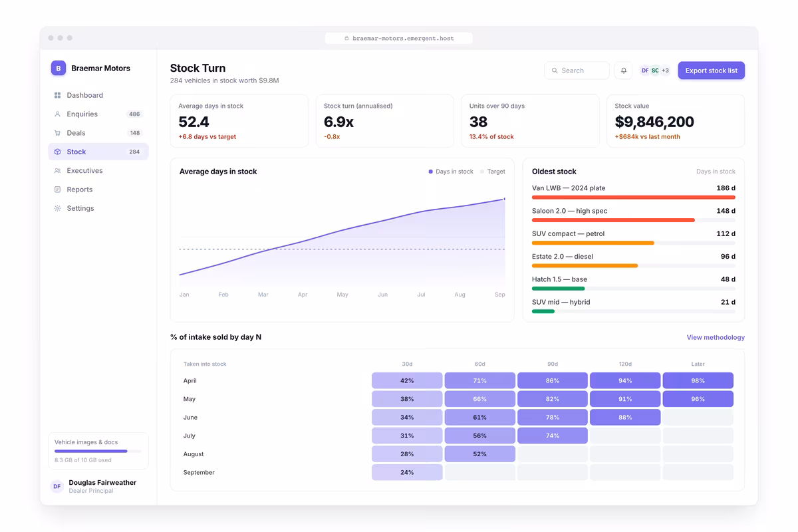The height and width of the screenshot is (532, 798).
Task: Click the +6.8 days vs target text
Action: (207, 137)
